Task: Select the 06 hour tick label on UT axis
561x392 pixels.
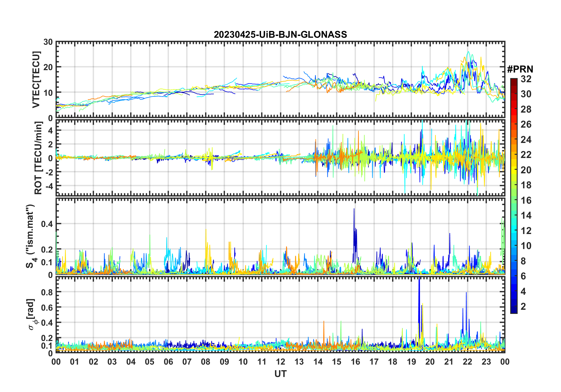Action: [168, 362]
